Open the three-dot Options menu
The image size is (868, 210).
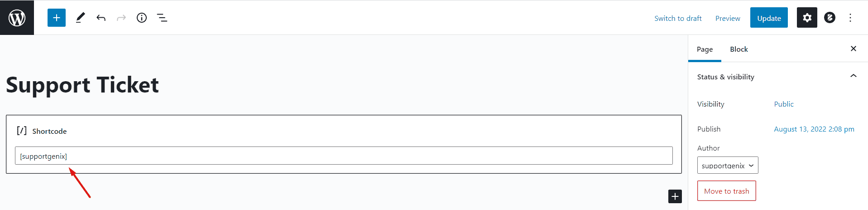click(850, 18)
